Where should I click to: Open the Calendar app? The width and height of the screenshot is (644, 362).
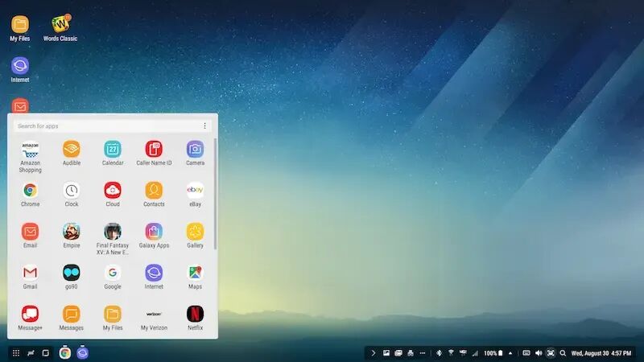coord(113,153)
